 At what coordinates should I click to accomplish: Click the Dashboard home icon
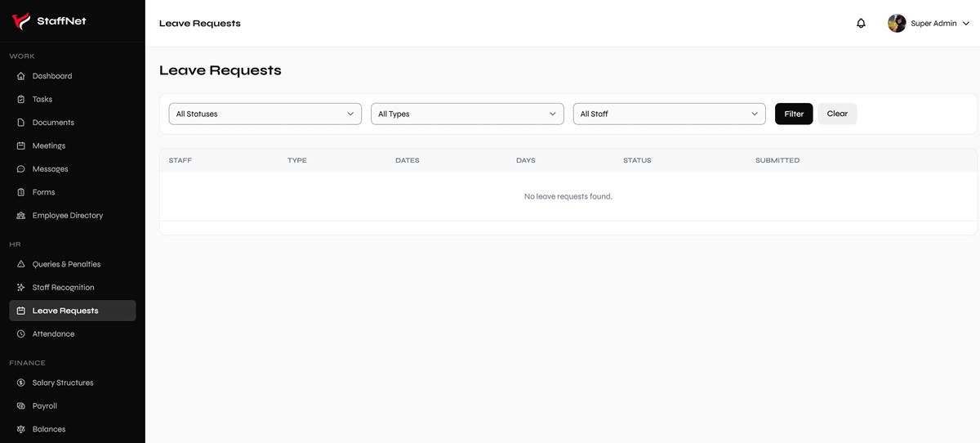click(21, 76)
